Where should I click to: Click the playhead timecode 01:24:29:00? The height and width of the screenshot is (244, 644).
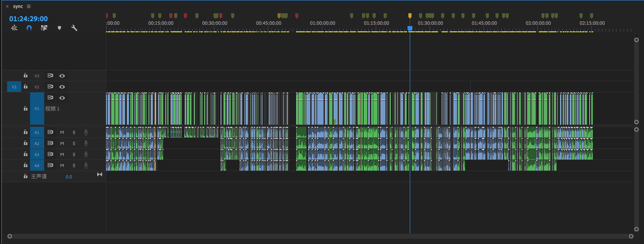point(28,19)
